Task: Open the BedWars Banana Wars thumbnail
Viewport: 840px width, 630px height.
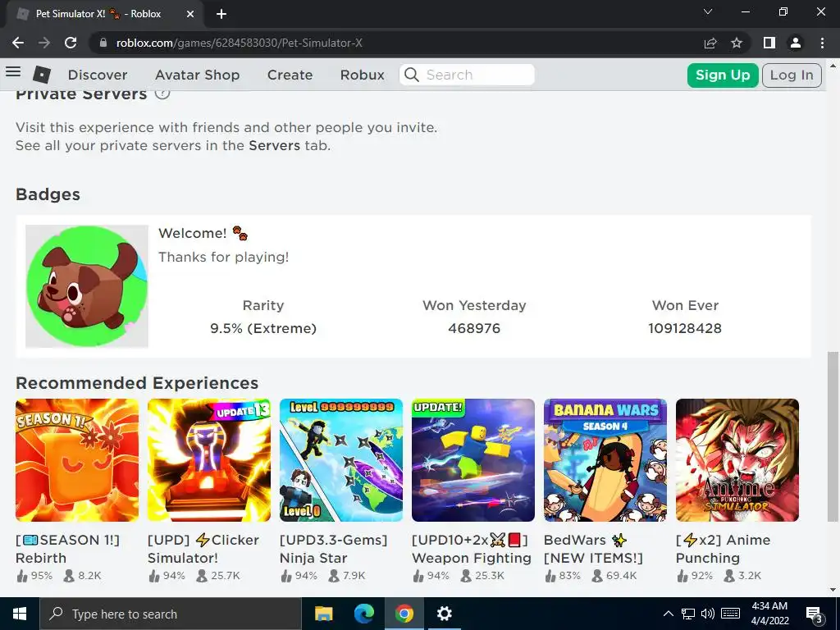Action: [x=605, y=460]
